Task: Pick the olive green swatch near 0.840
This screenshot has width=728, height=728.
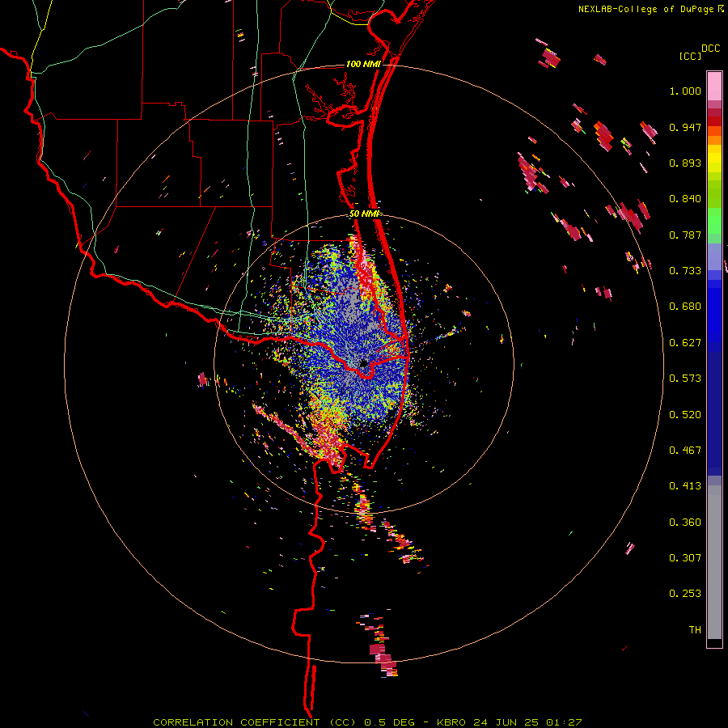Action: tap(714, 194)
